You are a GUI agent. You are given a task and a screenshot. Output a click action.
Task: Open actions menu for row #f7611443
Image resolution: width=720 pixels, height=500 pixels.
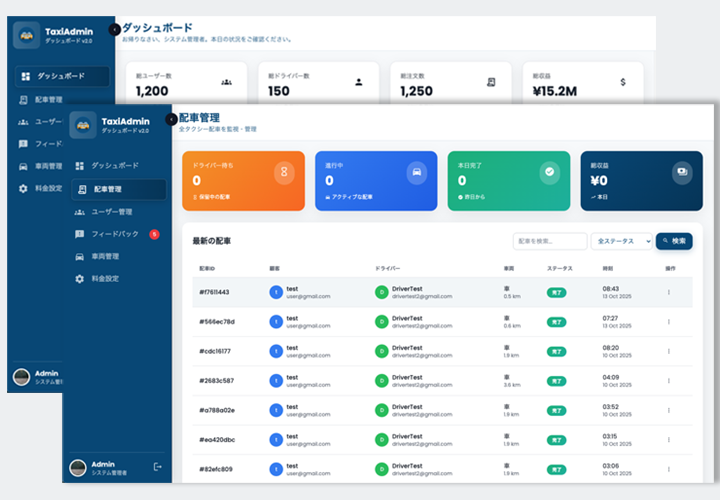pyautogui.click(x=669, y=292)
